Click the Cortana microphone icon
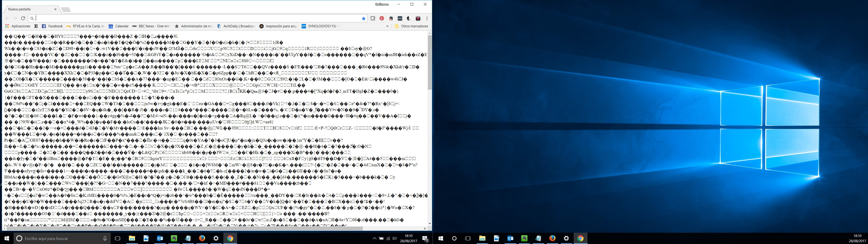The width and height of the screenshot is (868, 244). [105, 238]
